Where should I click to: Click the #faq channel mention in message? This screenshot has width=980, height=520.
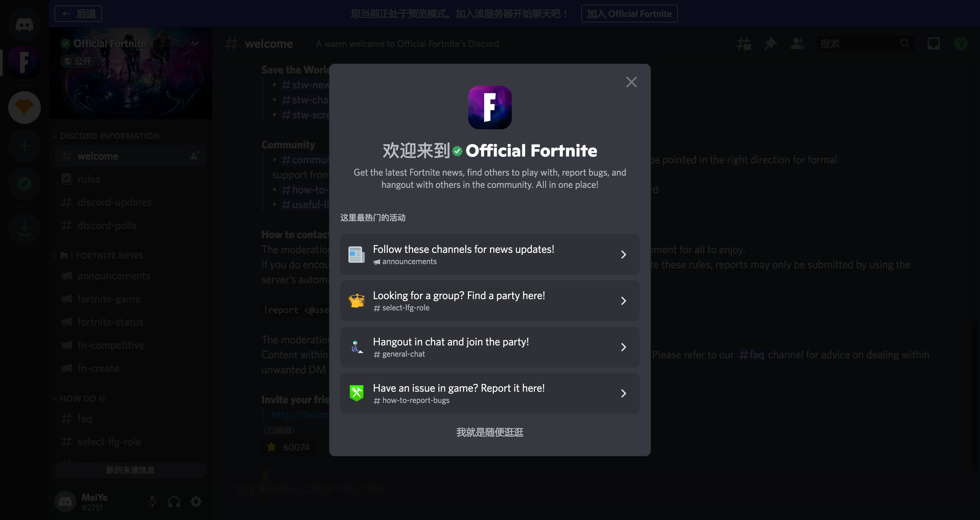tap(751, 355)
